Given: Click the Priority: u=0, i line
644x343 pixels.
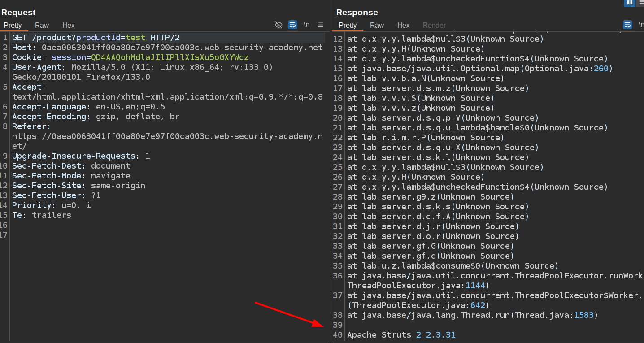Looking at the screenshot, I should [x=52, y=205].
